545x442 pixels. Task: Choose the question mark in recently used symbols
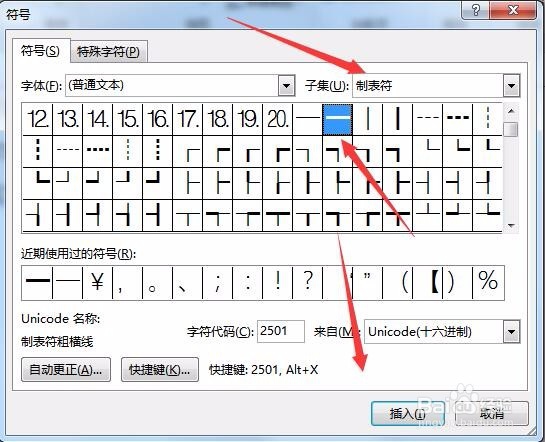[x=308, y=282]
